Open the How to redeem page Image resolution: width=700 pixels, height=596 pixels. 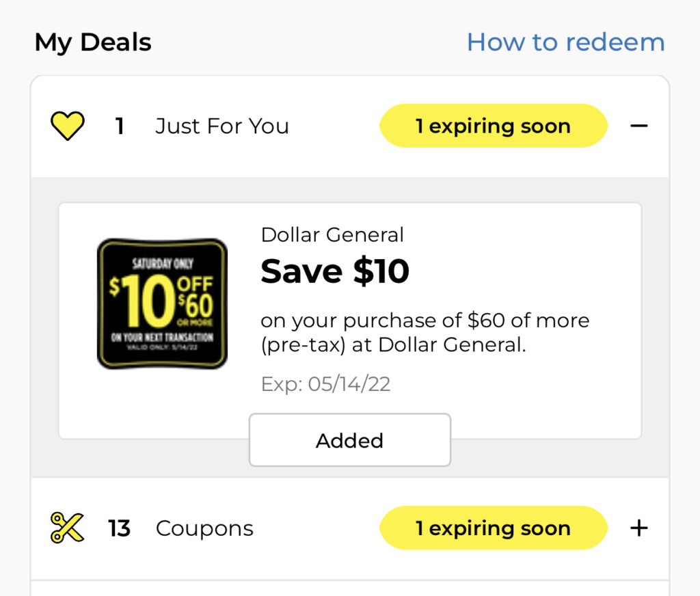[566, 42]
